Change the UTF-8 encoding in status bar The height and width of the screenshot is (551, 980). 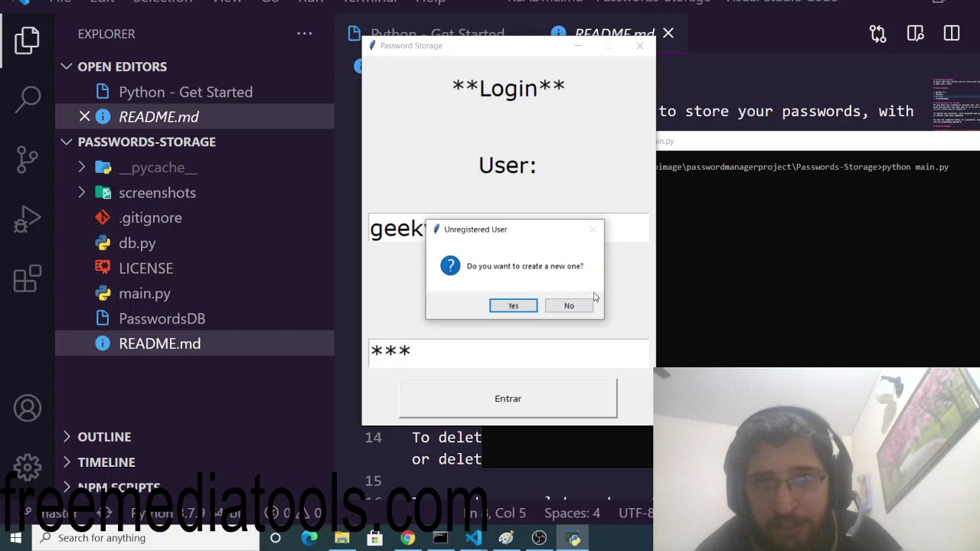pyautogui.click(x=635, y=513)
